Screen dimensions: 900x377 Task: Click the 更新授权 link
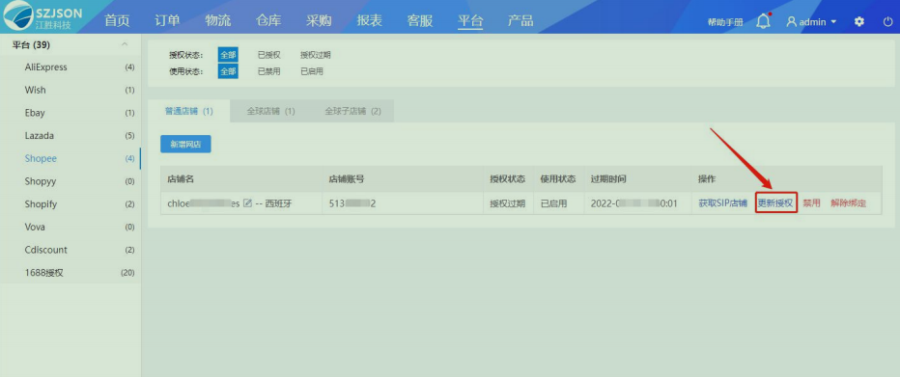click(x=775, y=203)
